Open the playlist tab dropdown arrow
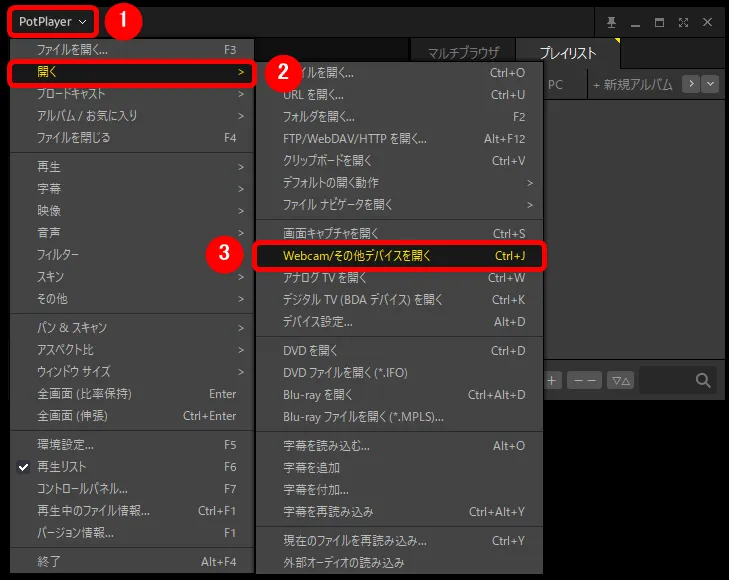 (710, 84)
